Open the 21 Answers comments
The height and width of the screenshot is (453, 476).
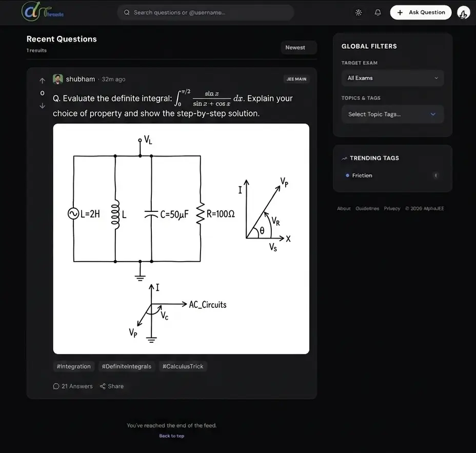73,386
